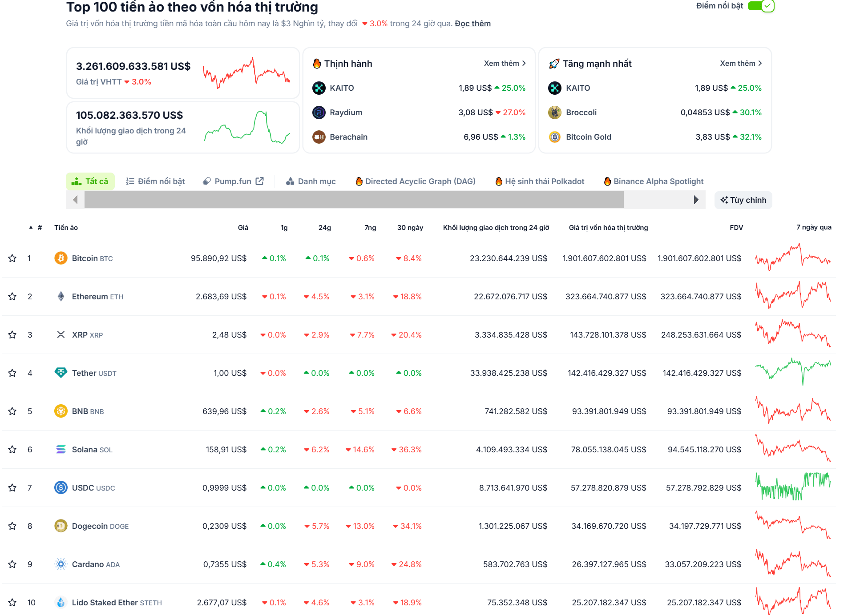Click the Broccoli coin icon
Screen dimensions: 860x616
point(555,113)
